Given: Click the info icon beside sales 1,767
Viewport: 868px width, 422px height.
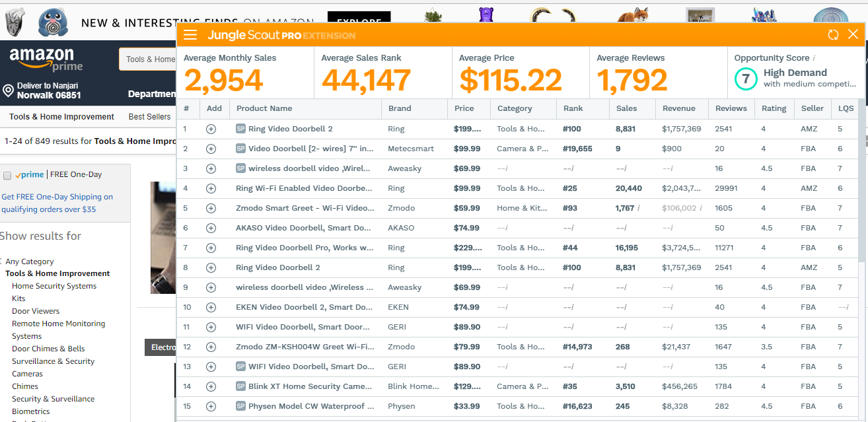Looking at the screenshot, I should click(x=639, y=208).
